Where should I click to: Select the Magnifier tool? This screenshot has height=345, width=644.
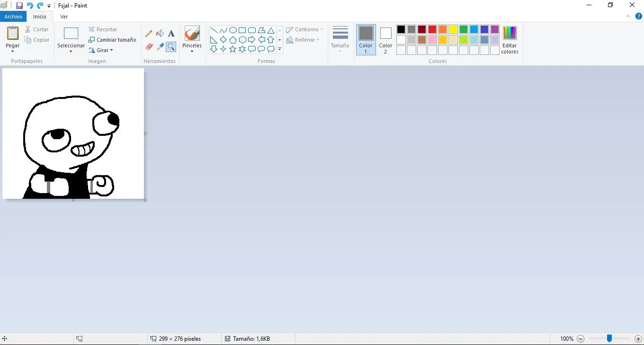point(171,47)
